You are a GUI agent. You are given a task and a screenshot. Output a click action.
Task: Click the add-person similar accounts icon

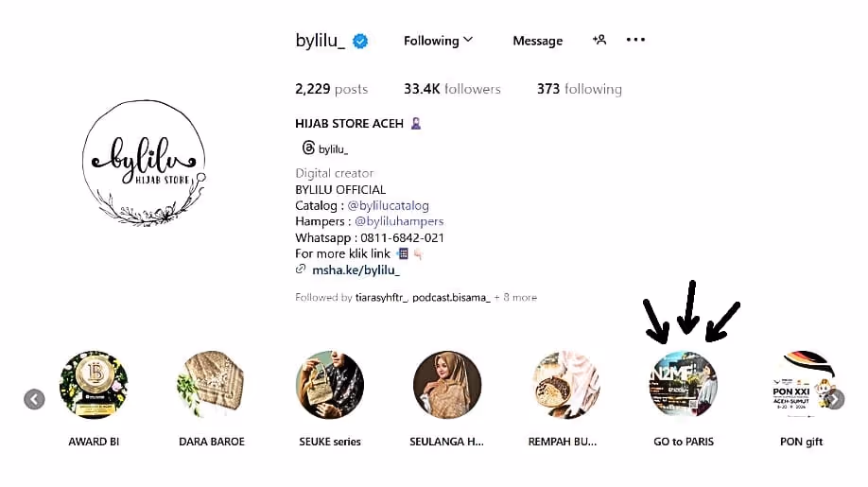(x=599, y=40)
